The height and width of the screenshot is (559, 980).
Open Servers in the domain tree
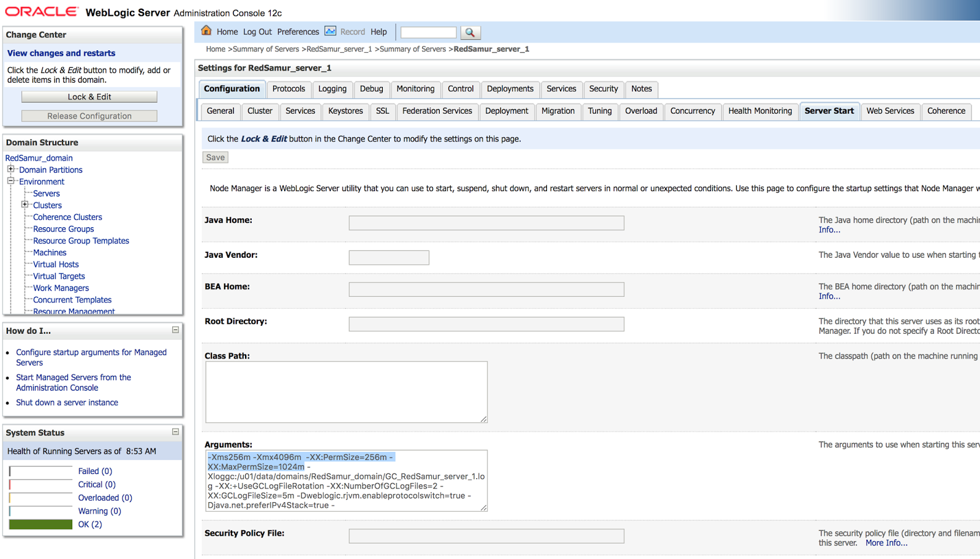pyautogui.click(x=47, y=193)
